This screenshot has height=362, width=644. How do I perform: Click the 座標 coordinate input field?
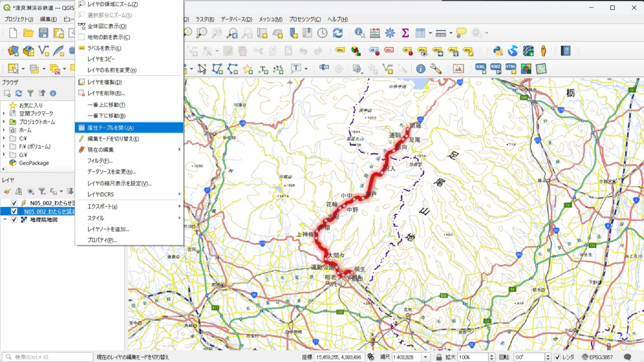339,357
